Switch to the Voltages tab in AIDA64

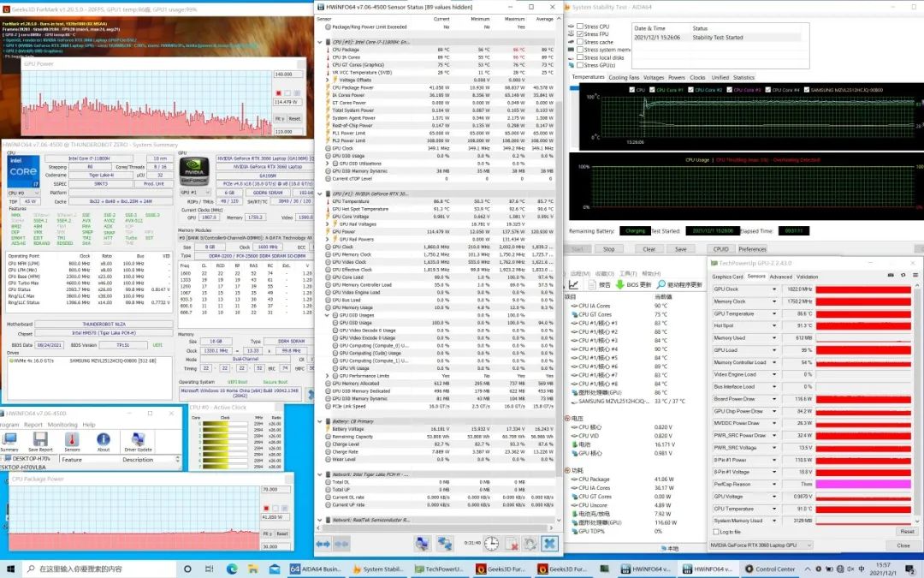tap(654, 77)
